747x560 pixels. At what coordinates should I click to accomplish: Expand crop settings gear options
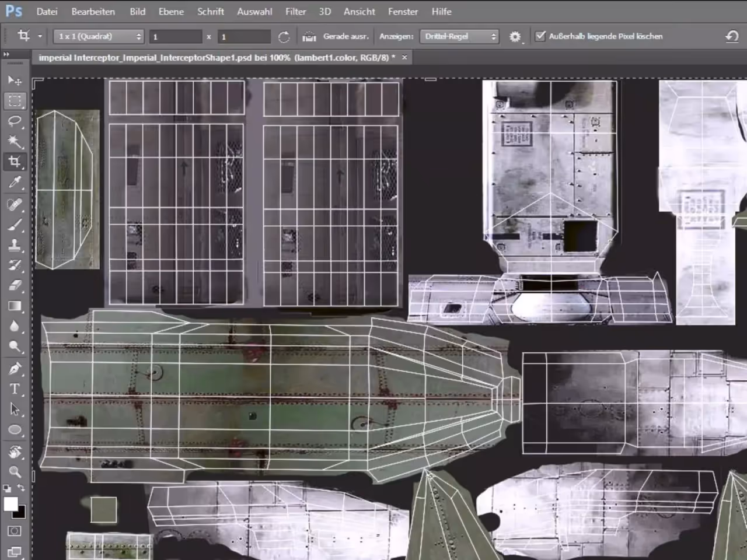(x=515, y=36)
